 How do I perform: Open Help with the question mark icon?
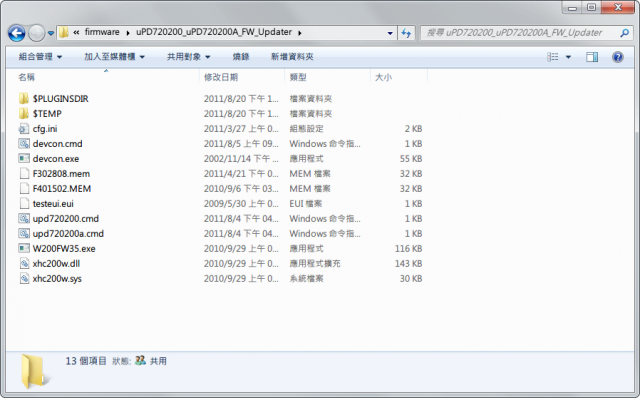tap(618, 57)
